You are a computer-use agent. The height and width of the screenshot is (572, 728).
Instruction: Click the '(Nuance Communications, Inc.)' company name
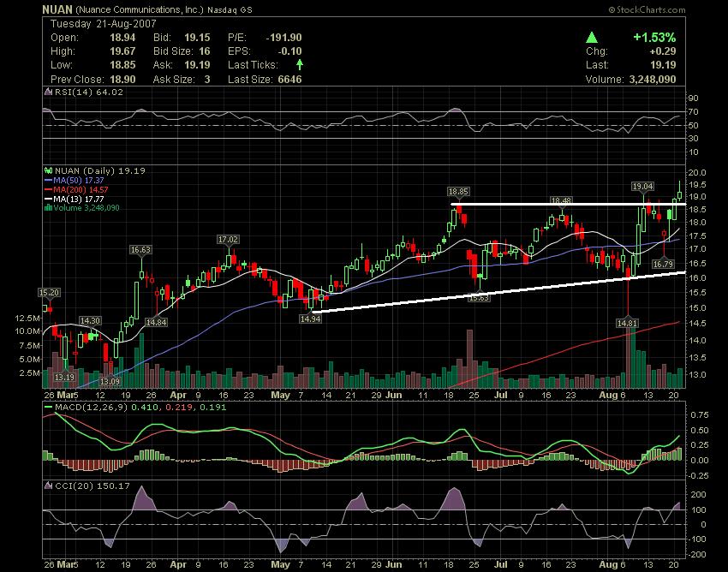tap(139, 9)
